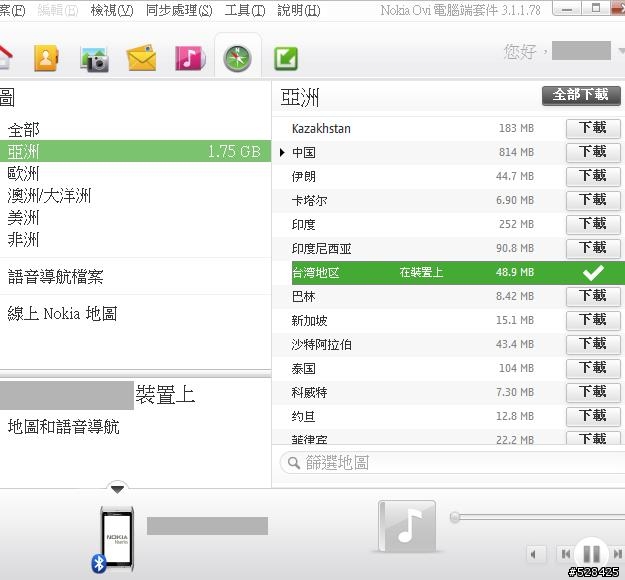Open the 說明(H) menu

pos(299,10)
